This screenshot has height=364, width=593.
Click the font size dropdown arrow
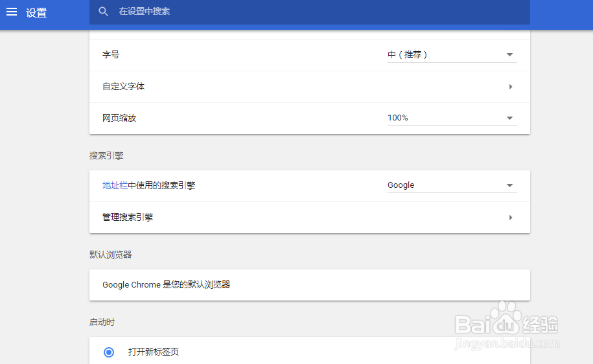509,55
